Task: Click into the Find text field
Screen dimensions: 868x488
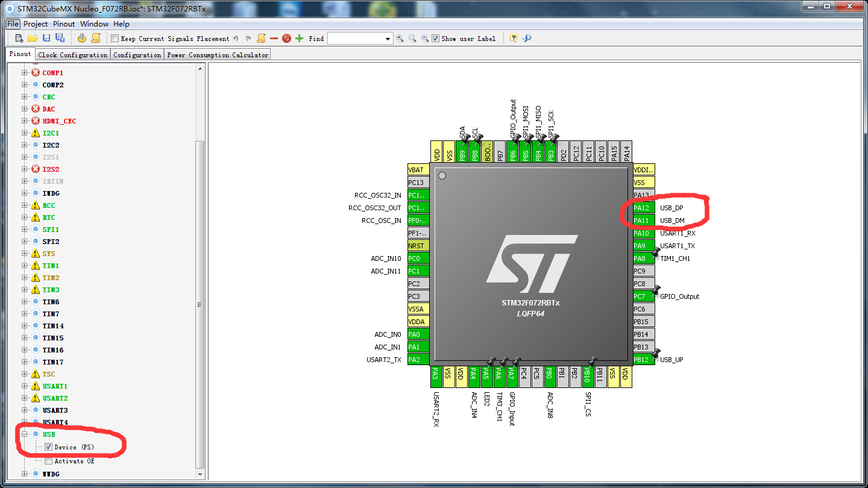Action: [356, 39]
